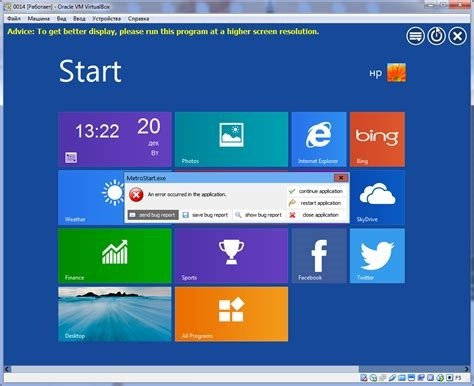The image size is (474, 386).
Task: Click the round power button icon
Action: [x=436, y=36]
